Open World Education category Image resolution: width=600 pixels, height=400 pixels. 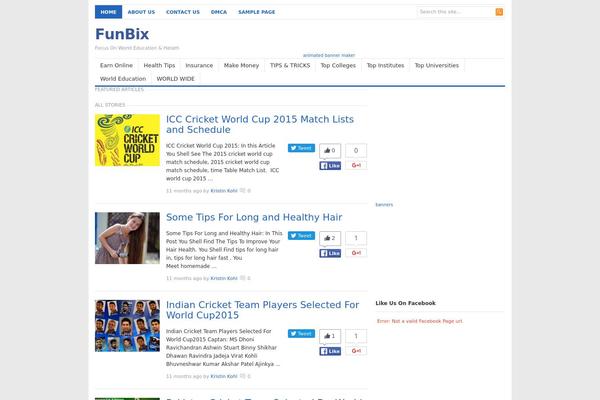point(123,79)
